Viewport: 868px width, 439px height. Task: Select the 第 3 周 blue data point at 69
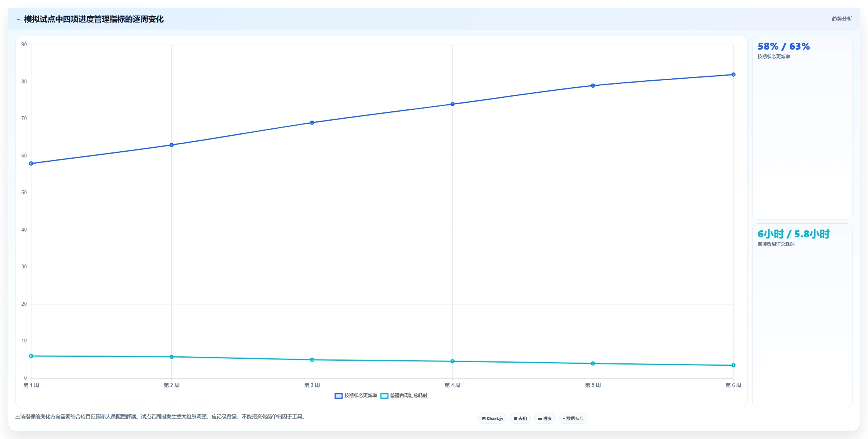[312, 123]
